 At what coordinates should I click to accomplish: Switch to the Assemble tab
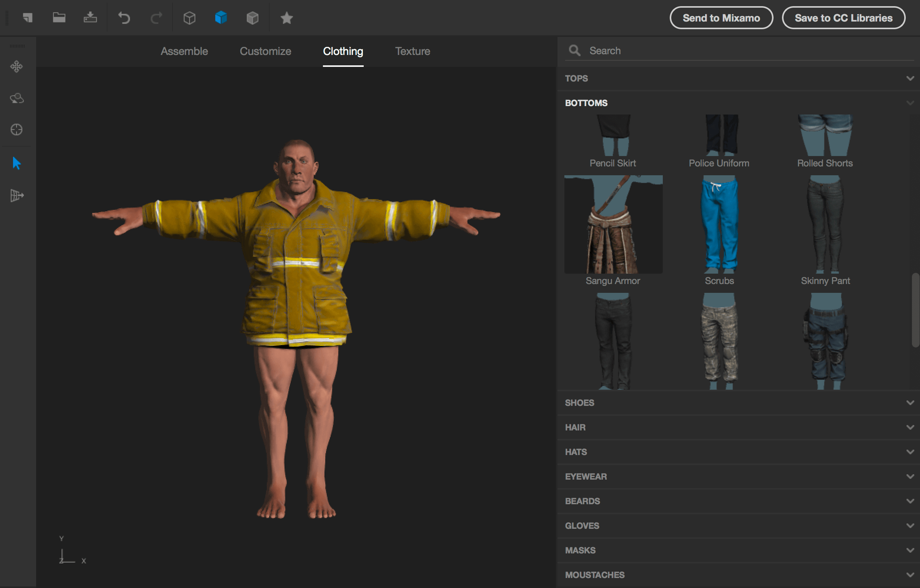coord(184,51)
